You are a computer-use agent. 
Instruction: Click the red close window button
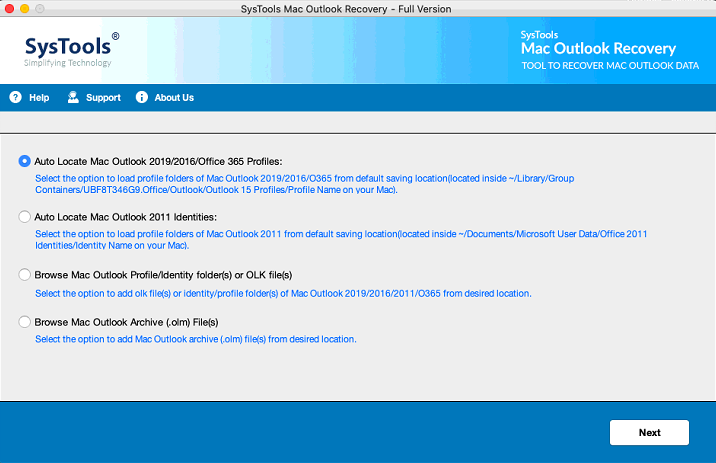coord(9,8)
